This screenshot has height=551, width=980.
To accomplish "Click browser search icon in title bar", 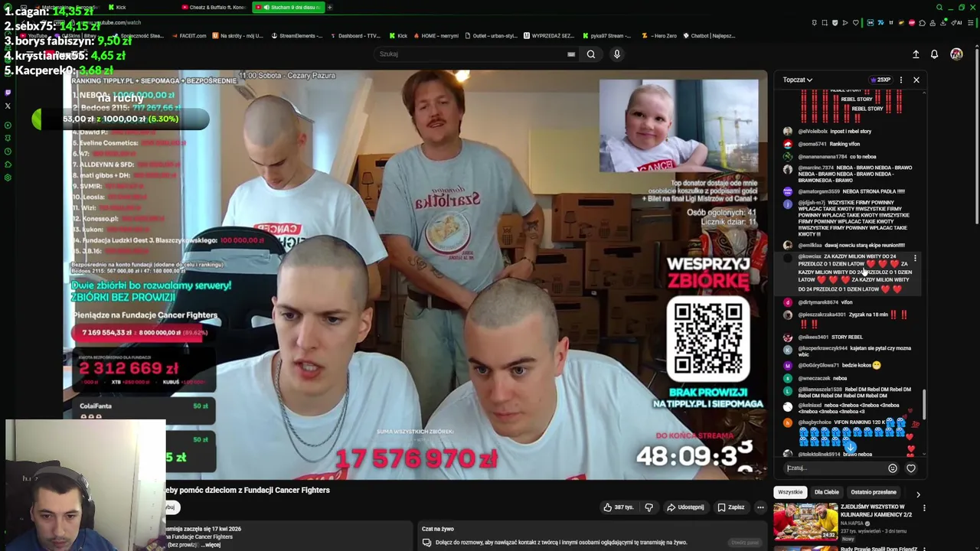I will tap(939, 7).
